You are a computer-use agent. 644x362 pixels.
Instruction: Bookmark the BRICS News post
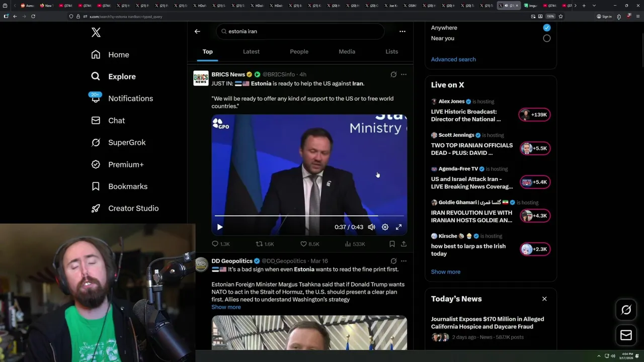pyautogui.click(x=392, y=244)
